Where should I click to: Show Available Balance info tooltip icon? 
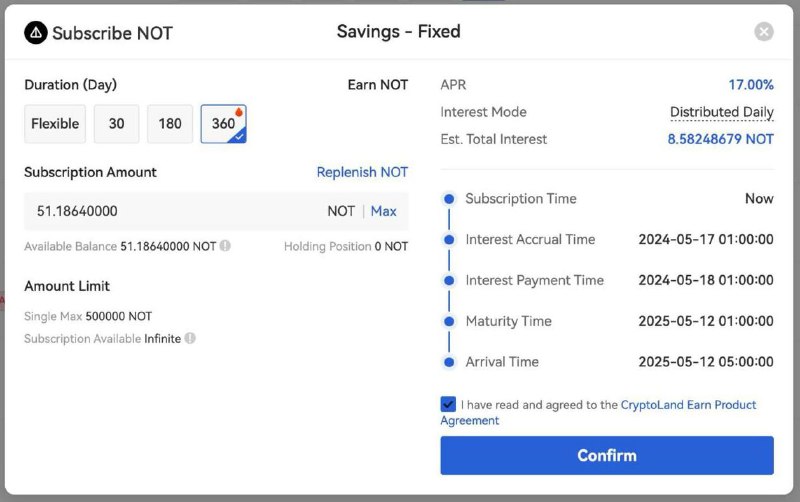pyautogui.click(x=225, y=246)
